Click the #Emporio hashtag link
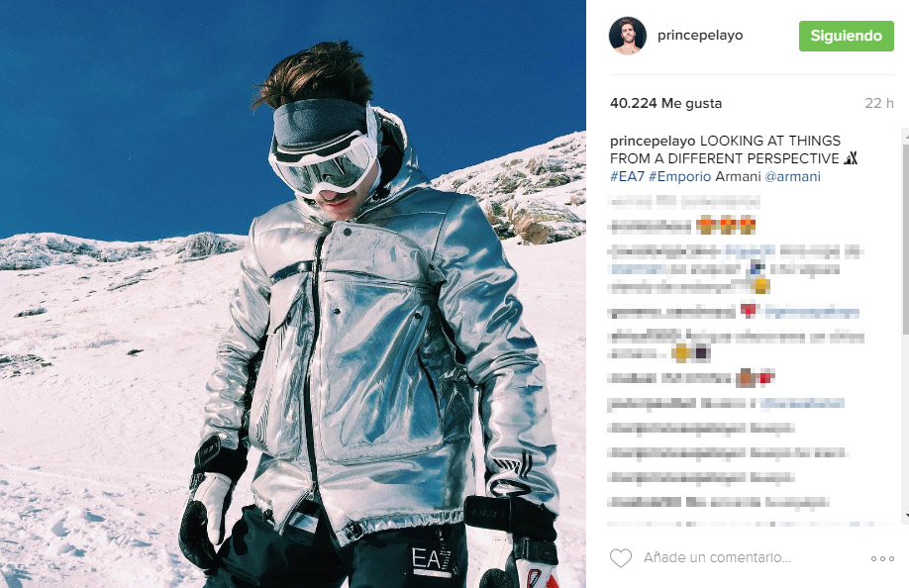Image resolution: width=909 pixels, height=588 pixels. point(679,176)
